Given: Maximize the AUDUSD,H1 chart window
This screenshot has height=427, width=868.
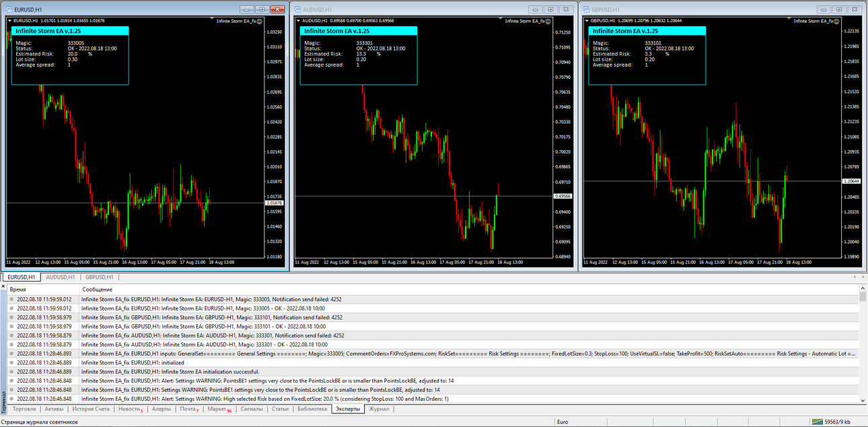Looking at the screenshot, I should point(550,9).
